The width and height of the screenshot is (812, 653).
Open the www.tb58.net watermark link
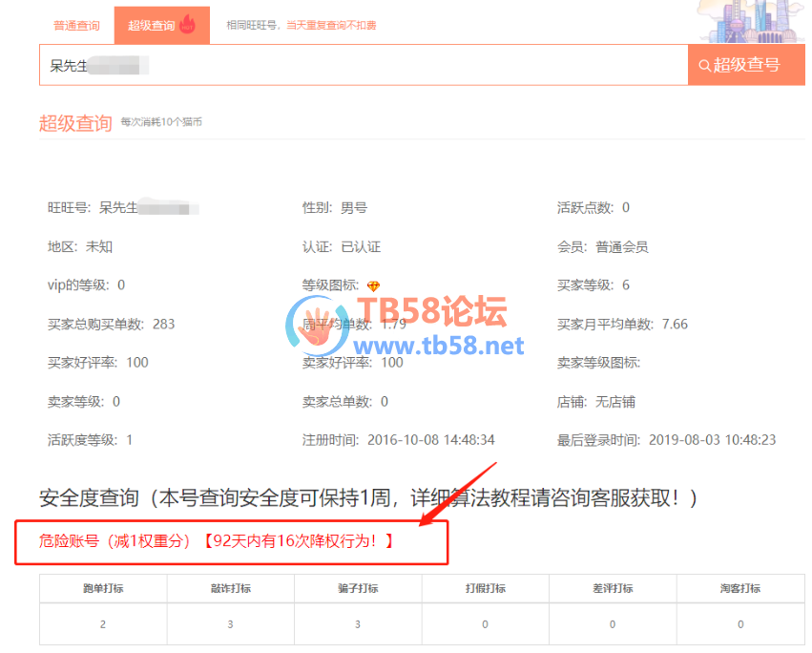(440, 345)
